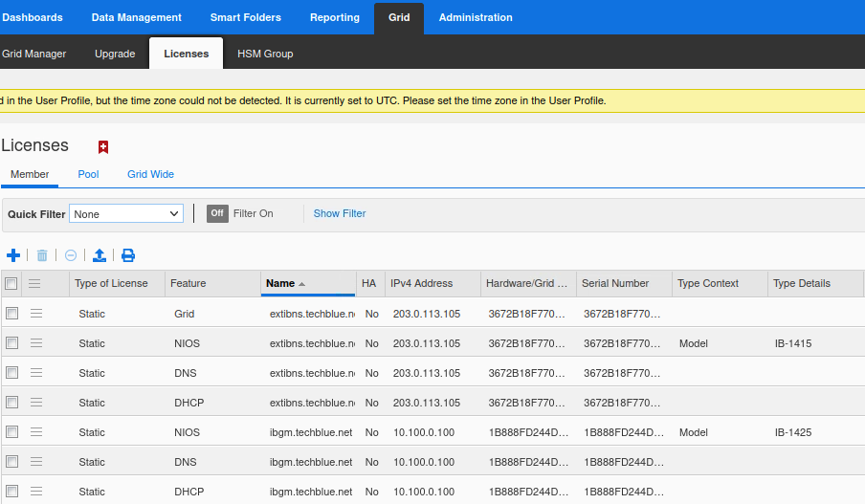
Task: Open the Quick Filter dropdown
Action: click(126, 213)
